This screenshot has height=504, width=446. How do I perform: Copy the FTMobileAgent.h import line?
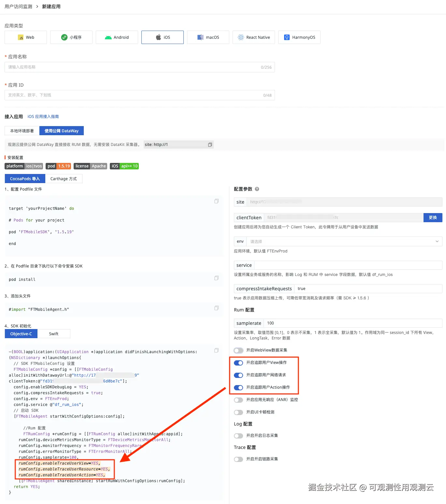(216, 308)
